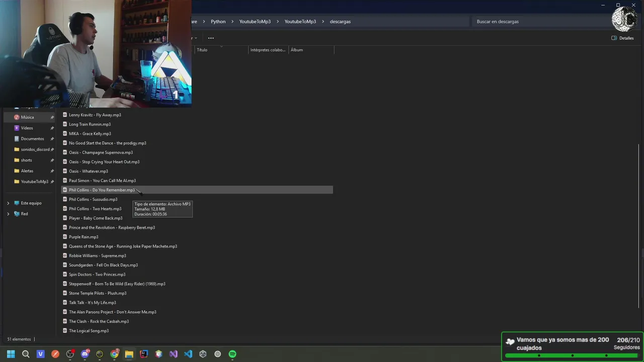Select Phil Collins - Sussudio.mp3
Image resolution: width=644 pixels, height=362 pixels.
(93, 200)
